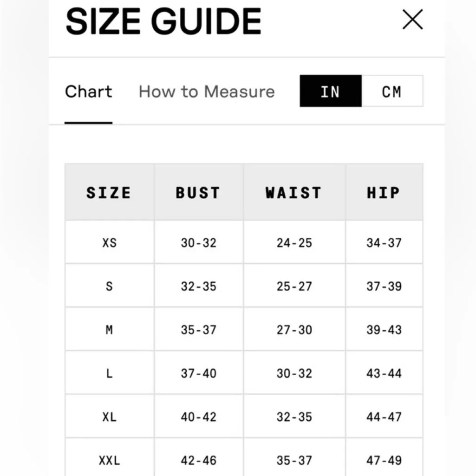
Task: Click the Size Guide heading
Action: tap(163, 21)
